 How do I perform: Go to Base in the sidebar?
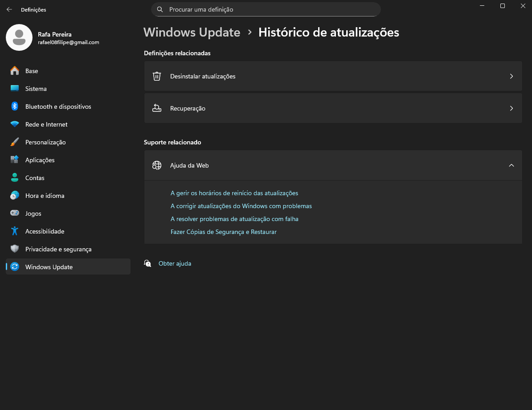pyautogui.click(x=68, y=70)
